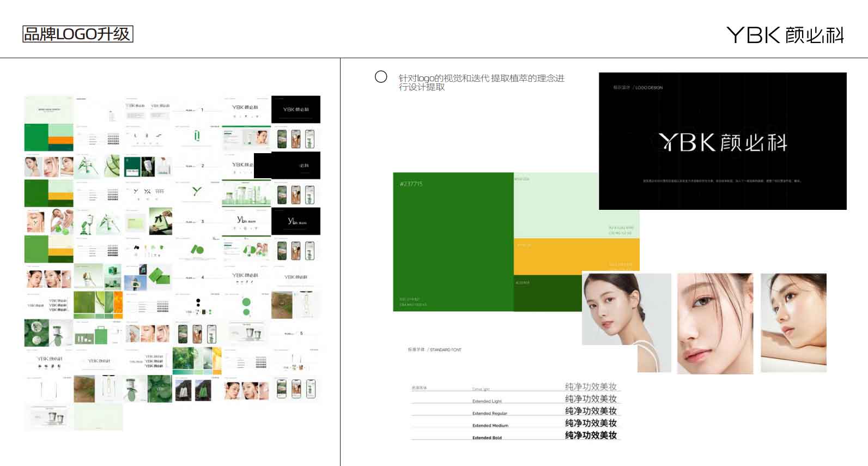Click the 纯净功效美妆 sample in the Extended Light row
This screenshot has width=868, height=466.
[x=591, y=399]
